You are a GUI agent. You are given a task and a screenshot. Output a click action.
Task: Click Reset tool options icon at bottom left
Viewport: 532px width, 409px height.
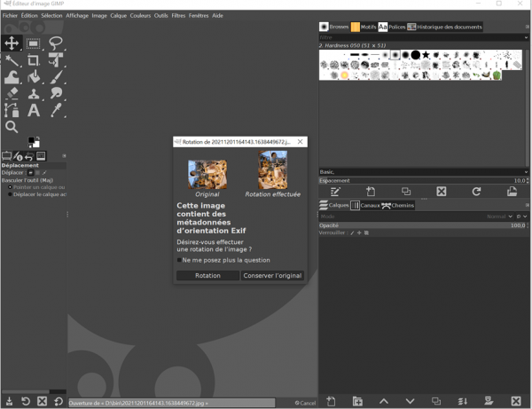[x=59, y=402]
